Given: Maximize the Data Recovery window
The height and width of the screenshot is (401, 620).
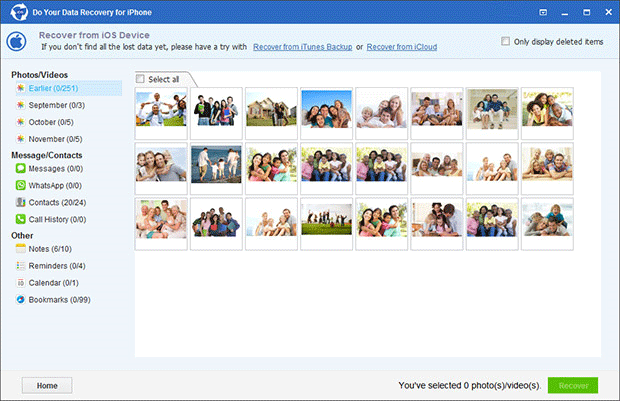Looking at the screenshot, I should pos(587,12).
